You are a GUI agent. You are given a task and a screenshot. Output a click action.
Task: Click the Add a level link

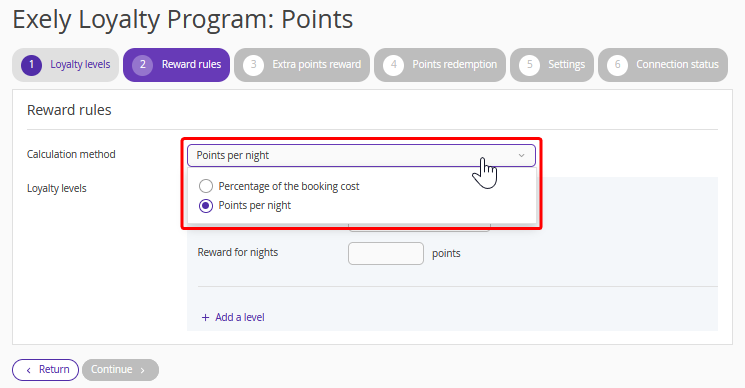click(x=233, y=317)
